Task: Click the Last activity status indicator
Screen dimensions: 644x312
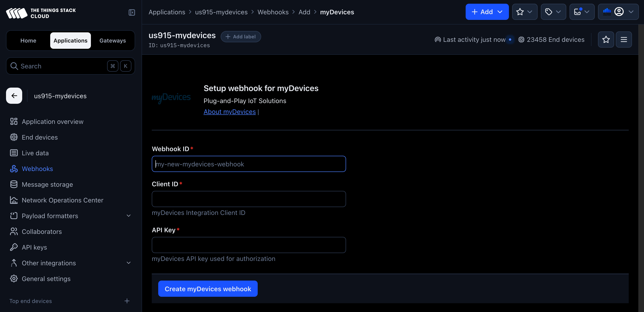Action: (x=474, y=40)
